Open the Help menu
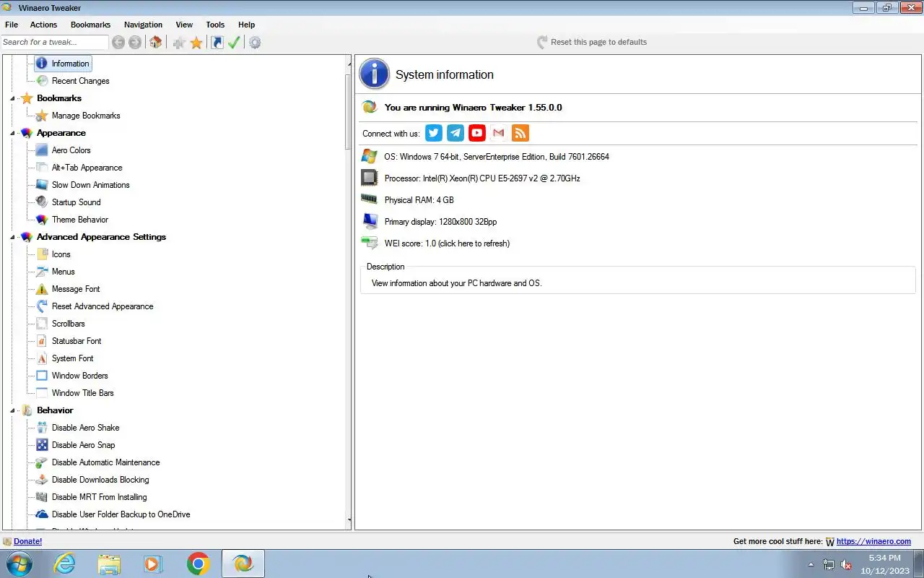Screen dimensions: 924x578 pos(246,25)
